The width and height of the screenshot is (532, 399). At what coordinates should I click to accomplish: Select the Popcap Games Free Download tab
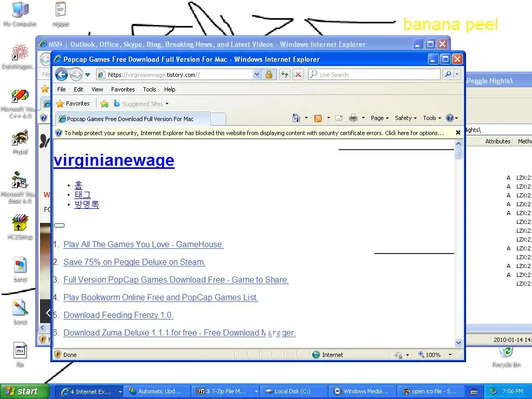click(133, 119)
